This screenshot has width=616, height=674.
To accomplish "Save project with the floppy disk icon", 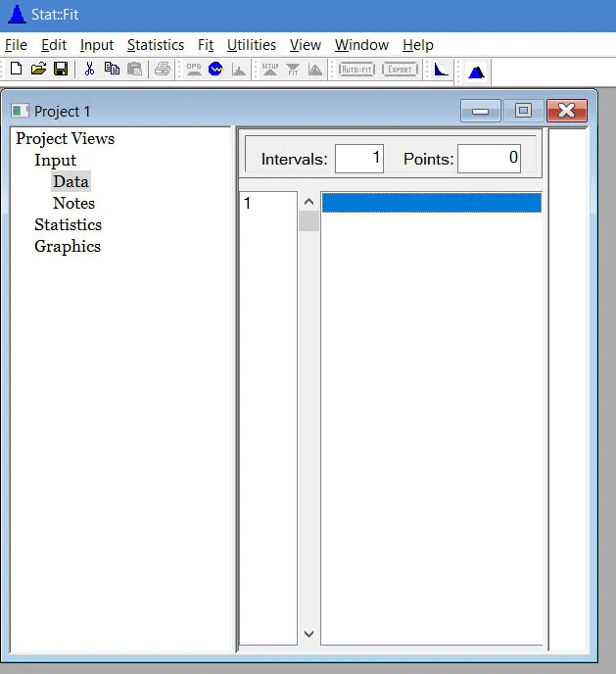I will 61,69.
